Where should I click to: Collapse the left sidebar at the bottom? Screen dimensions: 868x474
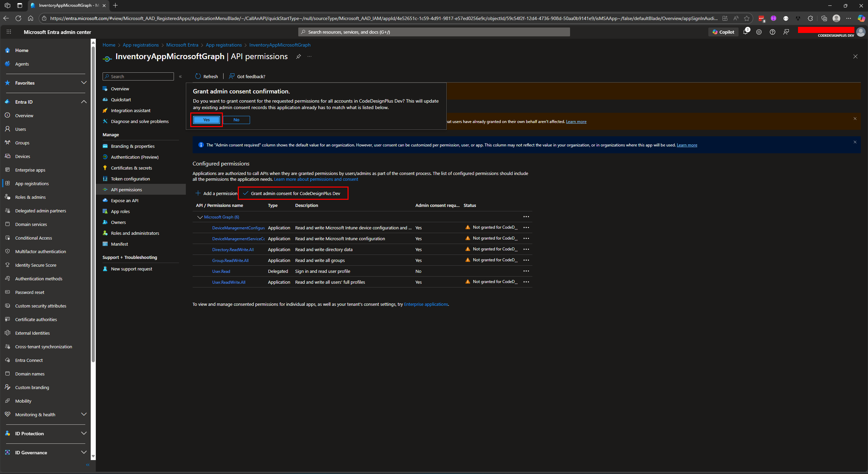[x=88, y=464]
